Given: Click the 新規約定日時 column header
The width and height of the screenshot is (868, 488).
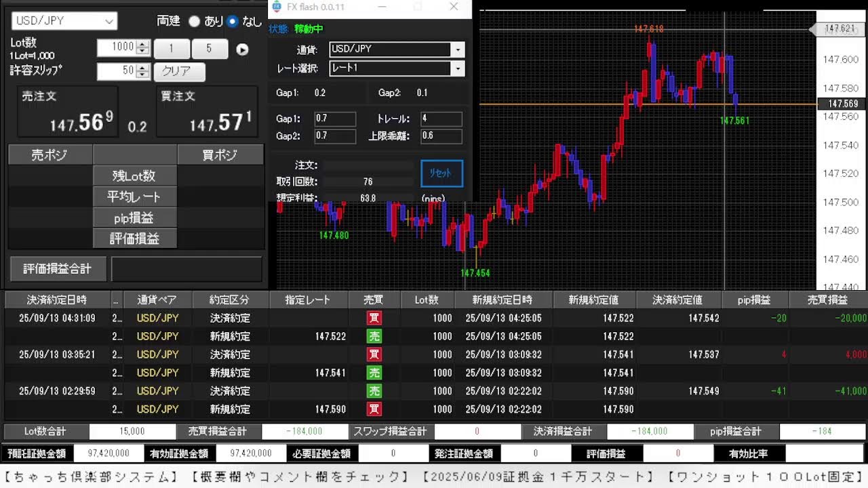Looking at the screenshot, I should pos(503,300).
